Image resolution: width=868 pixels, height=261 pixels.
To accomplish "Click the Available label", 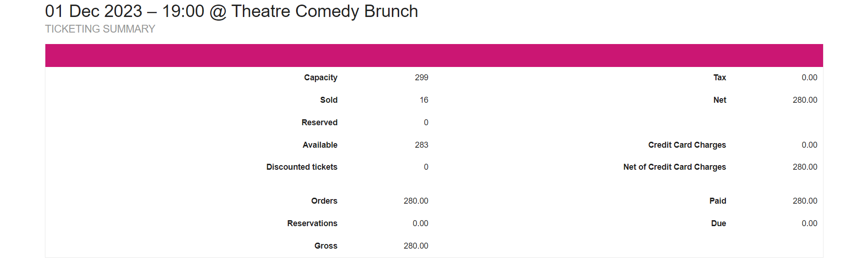I will tap(320, 145).
